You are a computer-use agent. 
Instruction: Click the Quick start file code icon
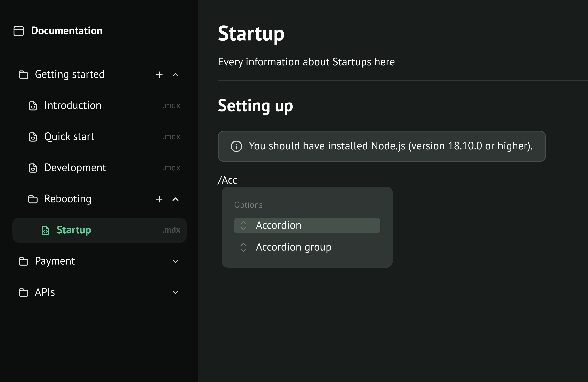coord(33,137)
